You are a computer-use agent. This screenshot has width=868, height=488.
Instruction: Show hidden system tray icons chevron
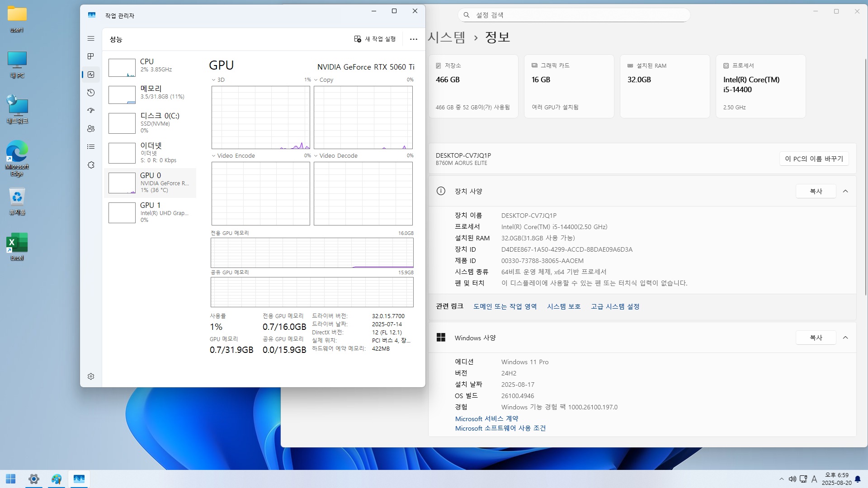click(782, 479)
